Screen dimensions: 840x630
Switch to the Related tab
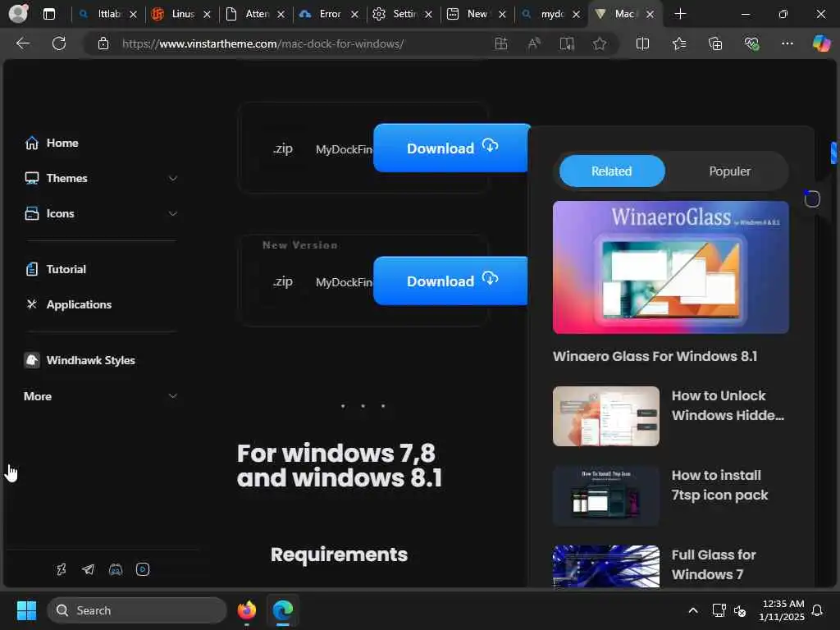(x=612, y=171)
